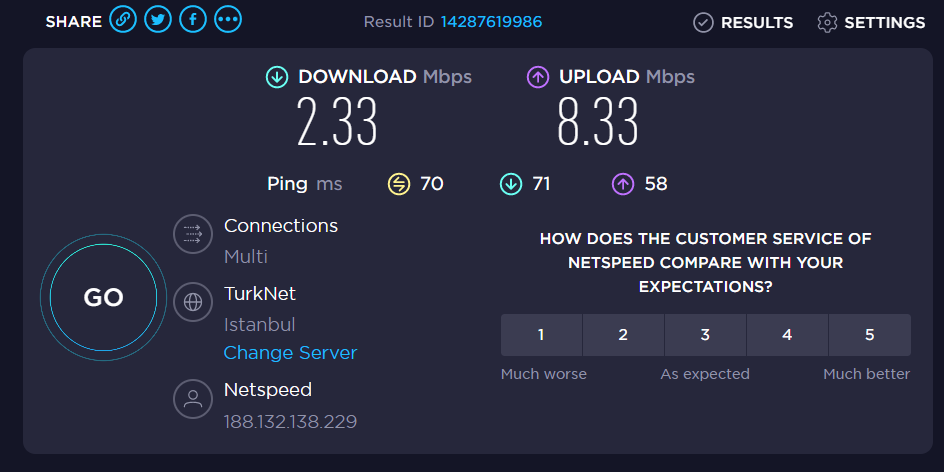Image resolution: width=944 pixels, height=472 pixels.
Task: Open Result ID 14287619986 link
Action: (491, 22)
